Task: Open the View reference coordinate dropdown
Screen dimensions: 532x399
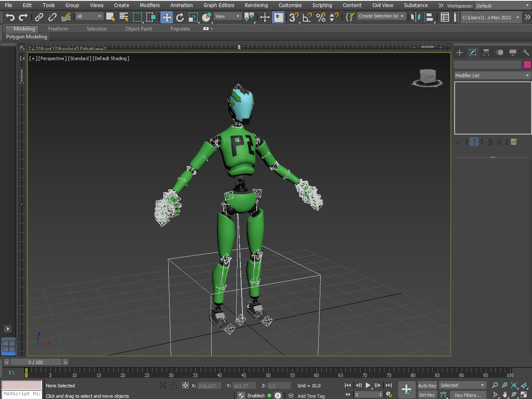Action: point(227,16)
